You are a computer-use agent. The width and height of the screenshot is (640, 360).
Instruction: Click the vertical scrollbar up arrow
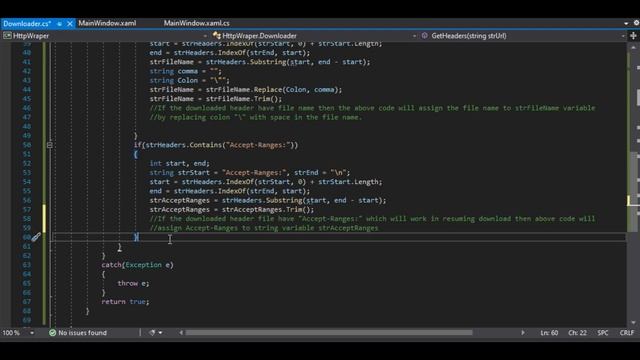coord(633,47)
